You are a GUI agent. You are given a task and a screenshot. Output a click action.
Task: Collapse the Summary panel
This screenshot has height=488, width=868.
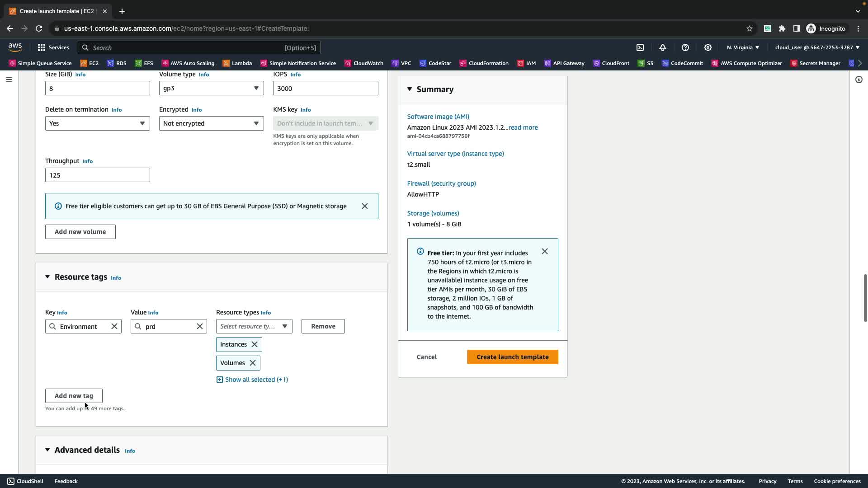click(410, 89)
